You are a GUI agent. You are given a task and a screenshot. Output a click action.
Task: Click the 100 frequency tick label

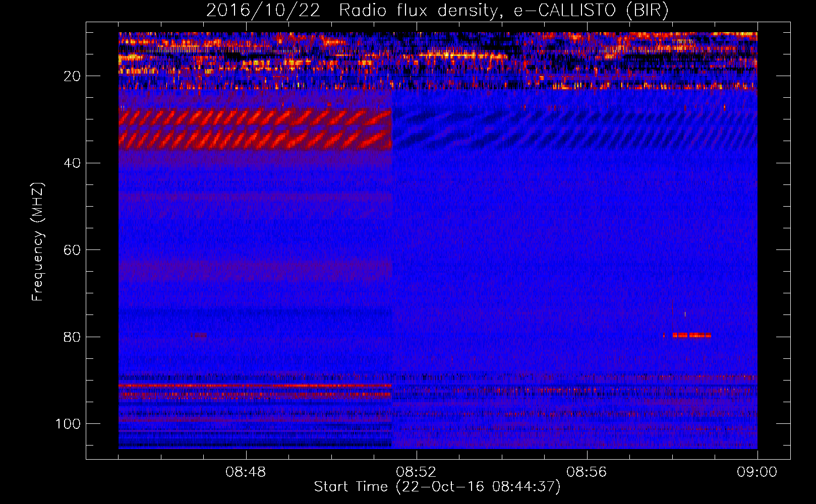[x=68, y=424]
